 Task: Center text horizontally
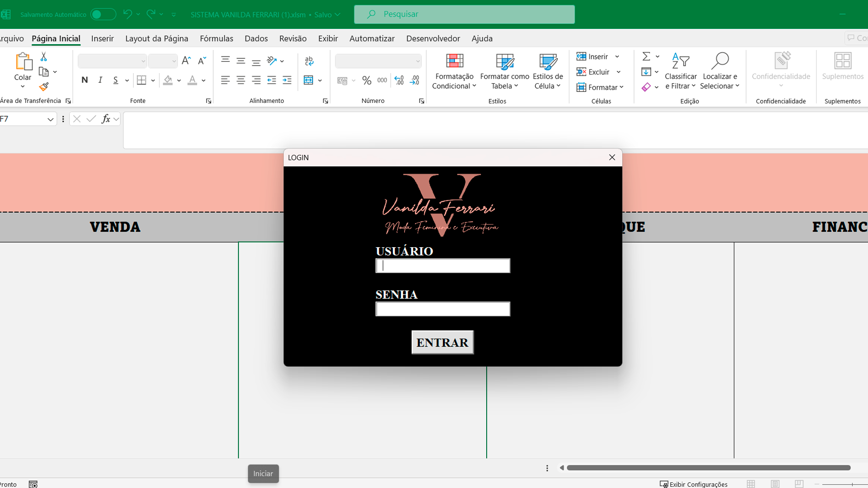[x=241, y=80]
